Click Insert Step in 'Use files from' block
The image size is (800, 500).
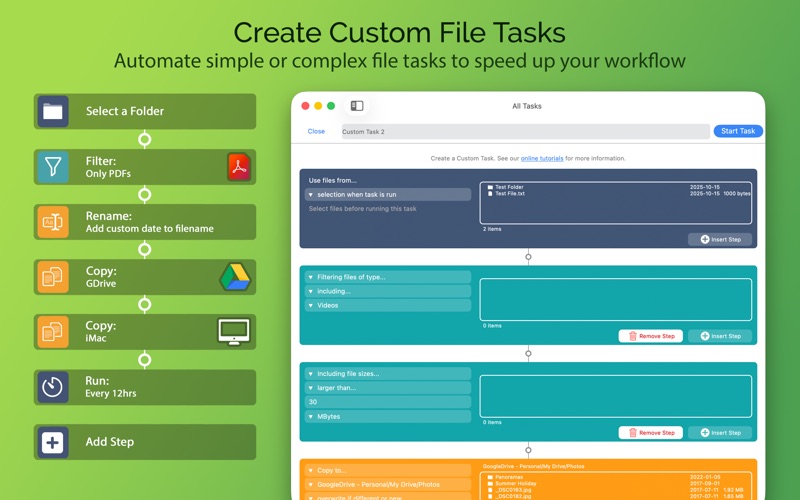(720, 239)
